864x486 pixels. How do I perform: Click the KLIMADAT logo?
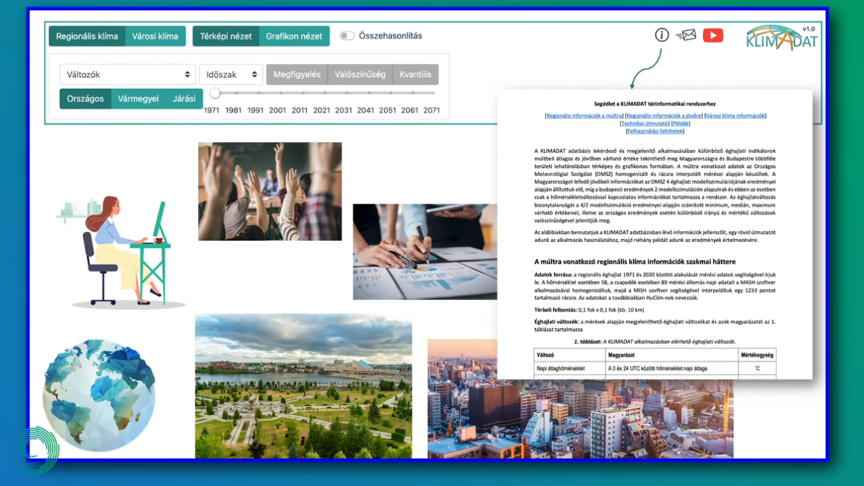[x=781, y=38]
